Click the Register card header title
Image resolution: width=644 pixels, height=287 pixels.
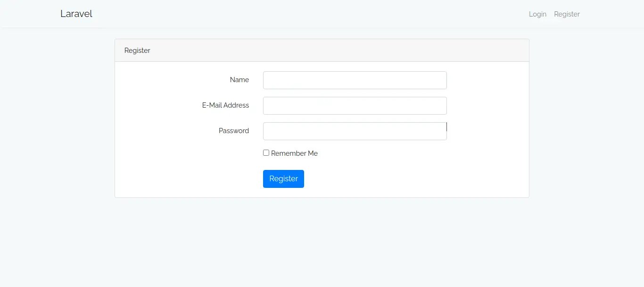point(137,51)
